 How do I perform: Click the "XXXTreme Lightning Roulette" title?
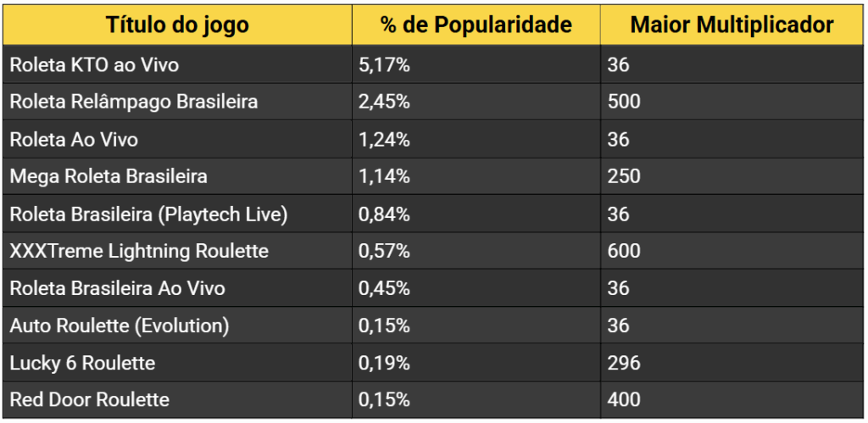point(139,251)
